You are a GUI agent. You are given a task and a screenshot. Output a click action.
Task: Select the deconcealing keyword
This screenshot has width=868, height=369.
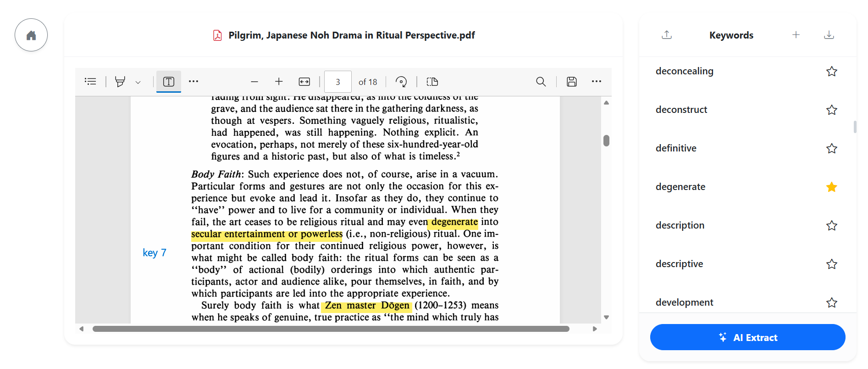685,71
